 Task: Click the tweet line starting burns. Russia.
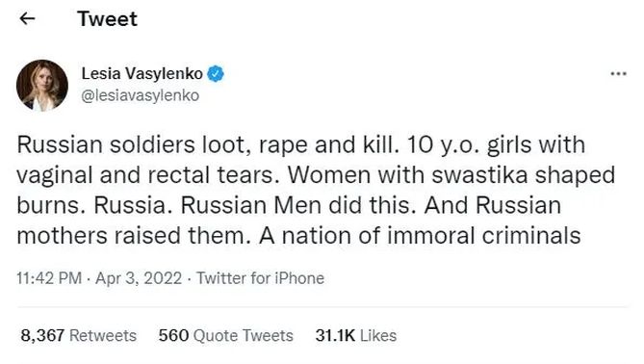(289, 205)
